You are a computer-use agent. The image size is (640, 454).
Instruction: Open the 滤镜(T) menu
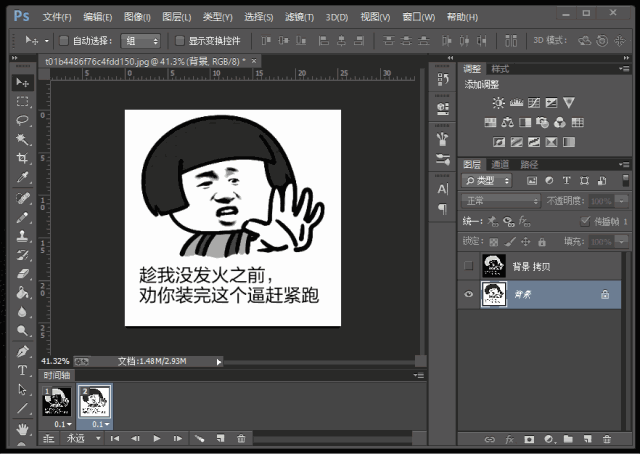[x=299, y=17]
